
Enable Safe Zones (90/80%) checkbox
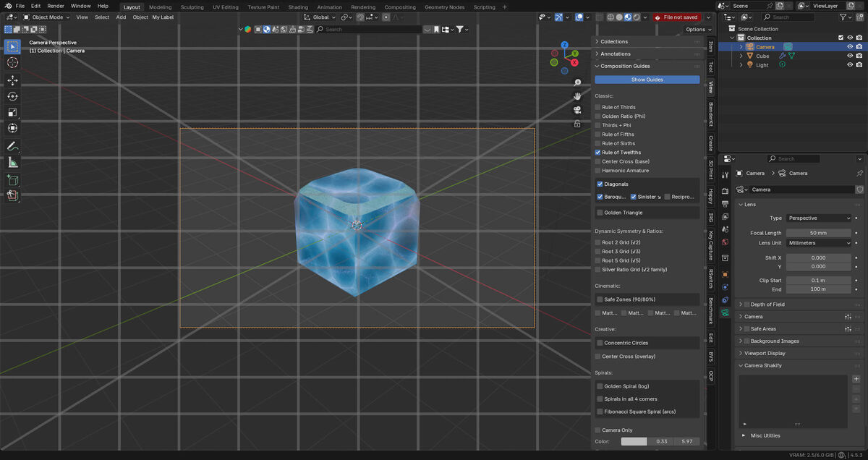[600, 299]
